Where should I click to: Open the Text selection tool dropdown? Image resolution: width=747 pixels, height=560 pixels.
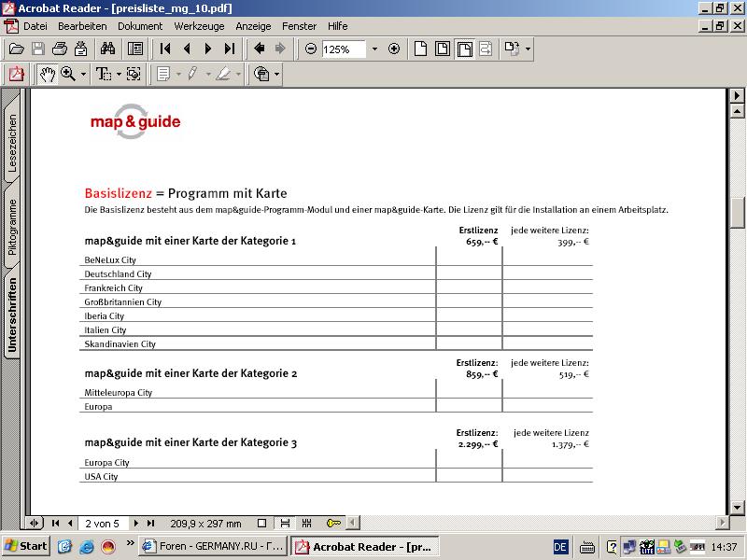click(x=119, y=75)
